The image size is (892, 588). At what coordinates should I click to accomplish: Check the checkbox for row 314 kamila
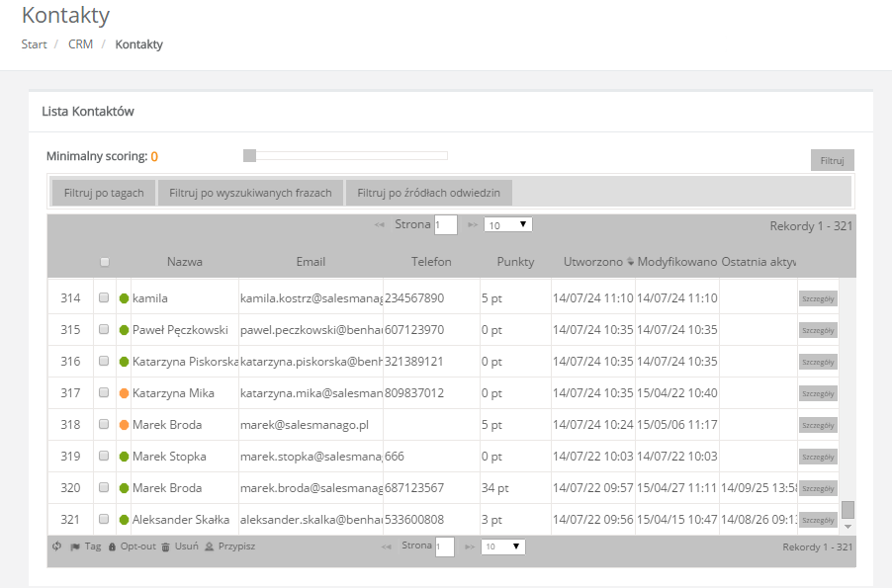click(x=104, y=297)
